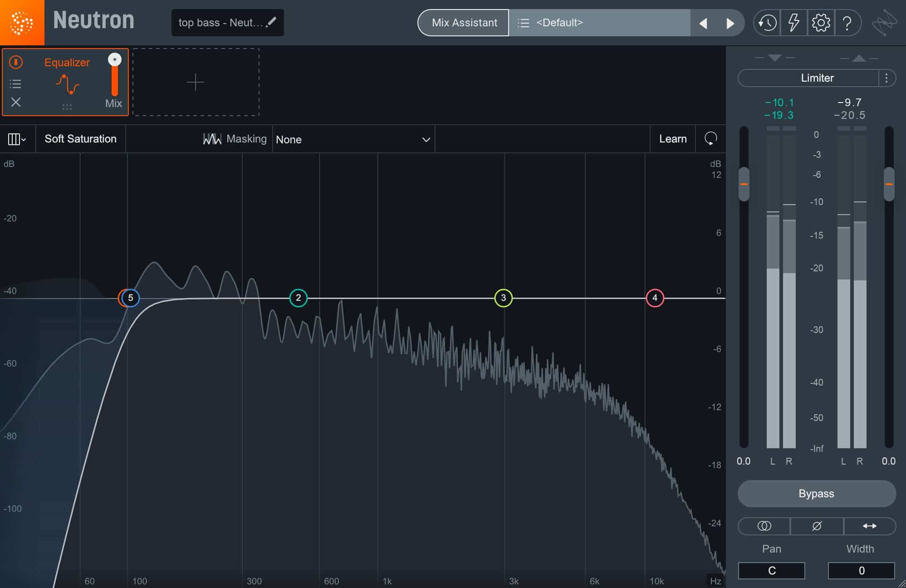
Task: Open Neutron settings gear icon
Action: [821, 23]
